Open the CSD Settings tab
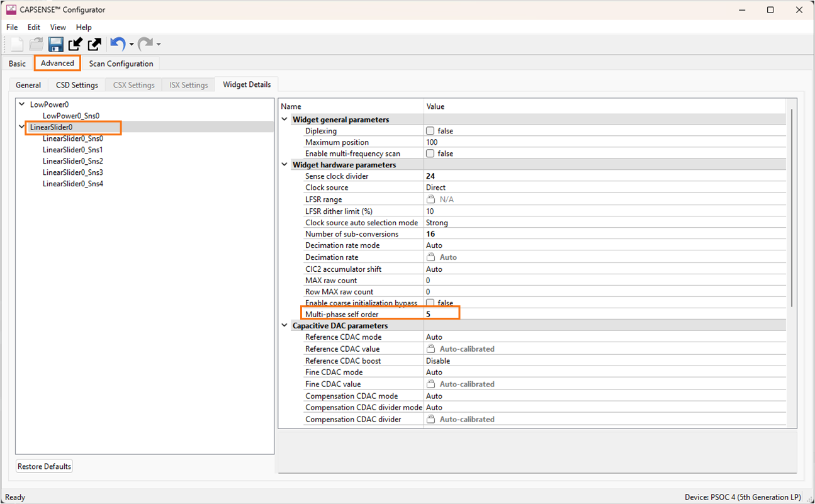The height and width of the screenshot is (504, 815). (77, 85)
